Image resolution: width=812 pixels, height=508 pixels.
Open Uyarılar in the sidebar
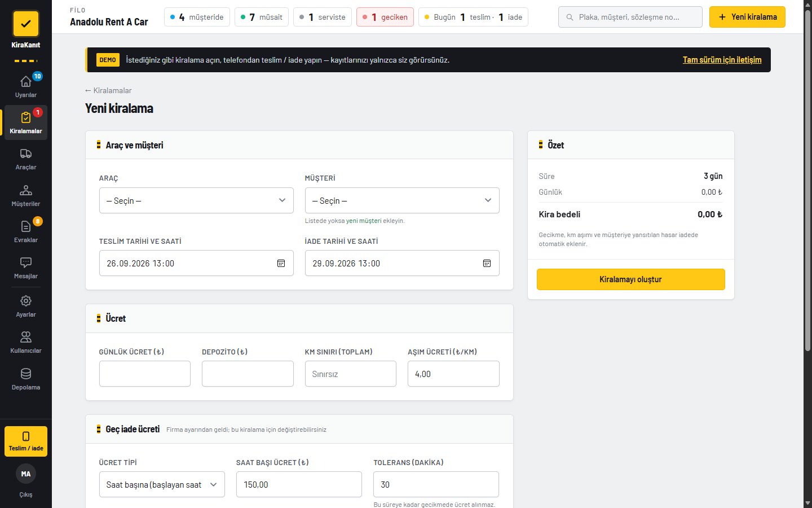(x=26, y=86)
